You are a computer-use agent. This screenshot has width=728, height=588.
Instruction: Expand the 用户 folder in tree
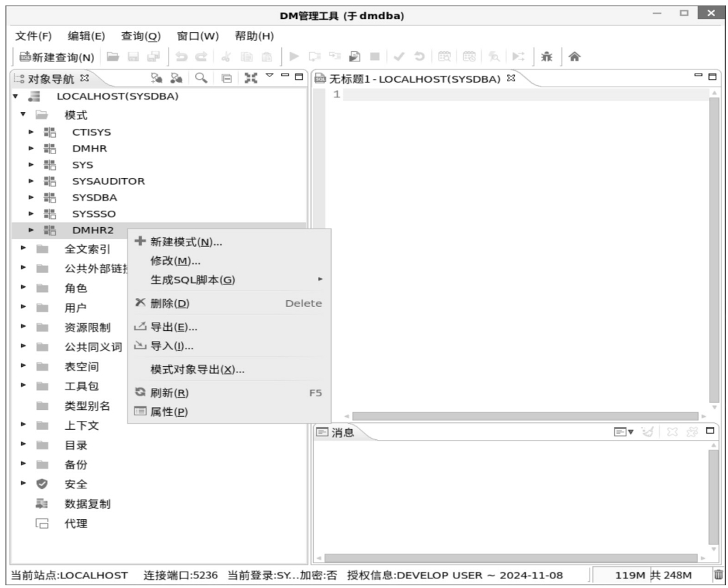(23, 308)
